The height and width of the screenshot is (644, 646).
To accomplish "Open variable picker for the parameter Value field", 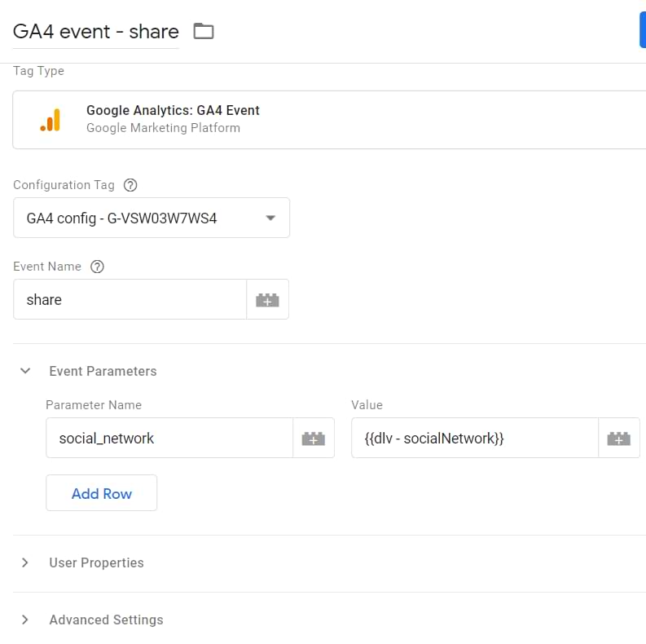I will coord(618,439).
